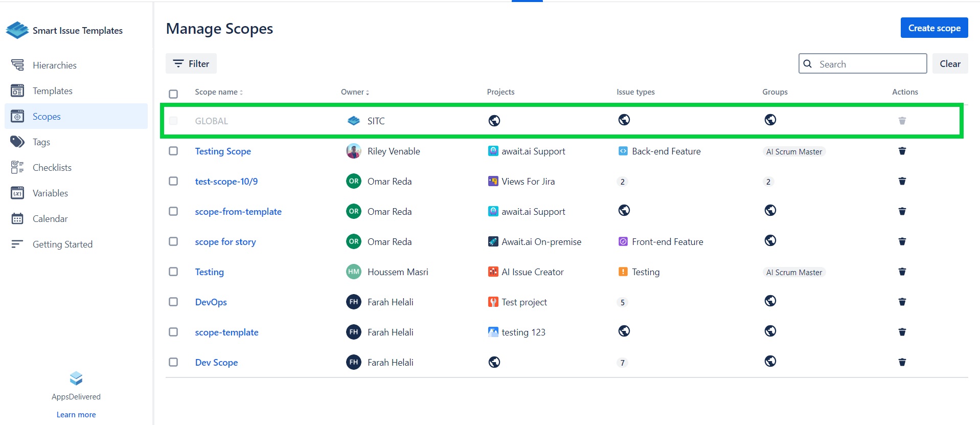Click the Hierarchies sidebar icon
Viewport: 980px width, 425px height.
pos(17,65)
